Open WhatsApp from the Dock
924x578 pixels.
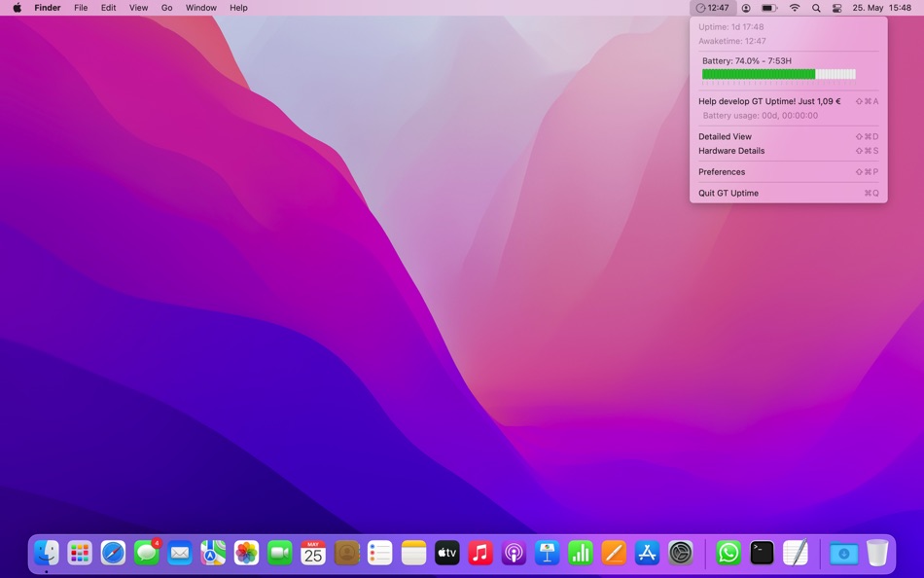point(728,553)
